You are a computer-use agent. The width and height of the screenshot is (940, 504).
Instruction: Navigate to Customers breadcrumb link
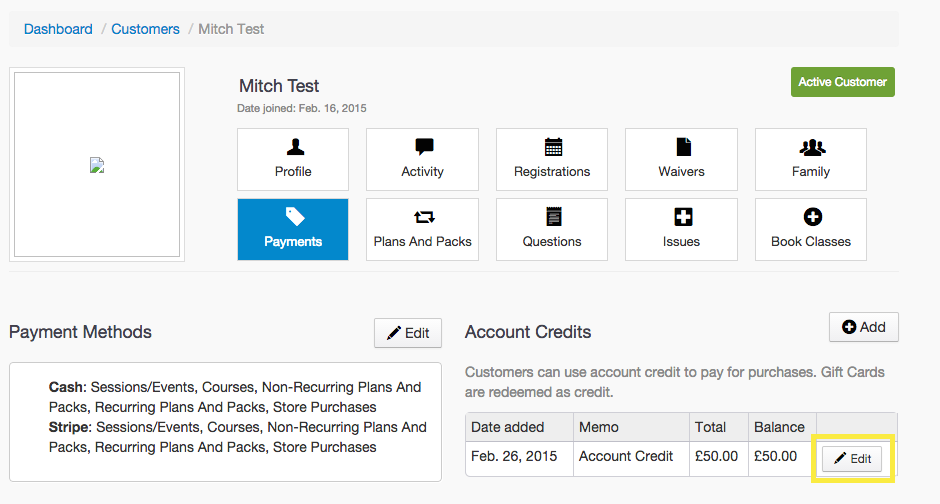click(145, 29)
